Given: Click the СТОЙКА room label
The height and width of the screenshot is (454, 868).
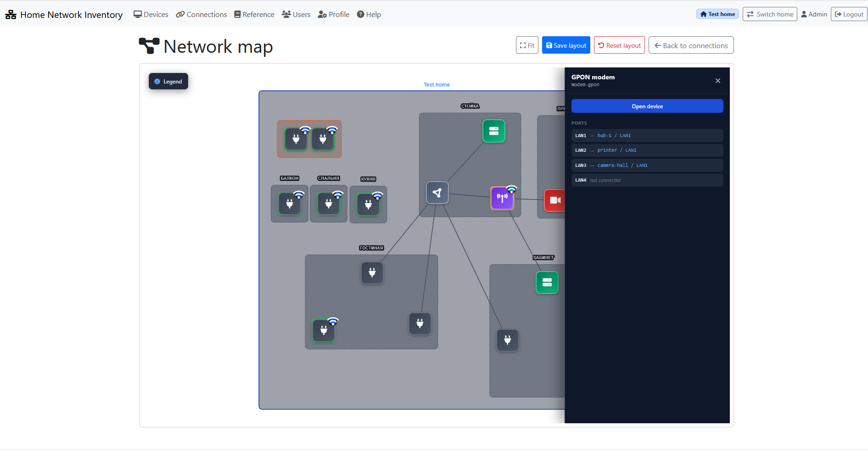Looking at the screenshot, I should click(470, 106).
